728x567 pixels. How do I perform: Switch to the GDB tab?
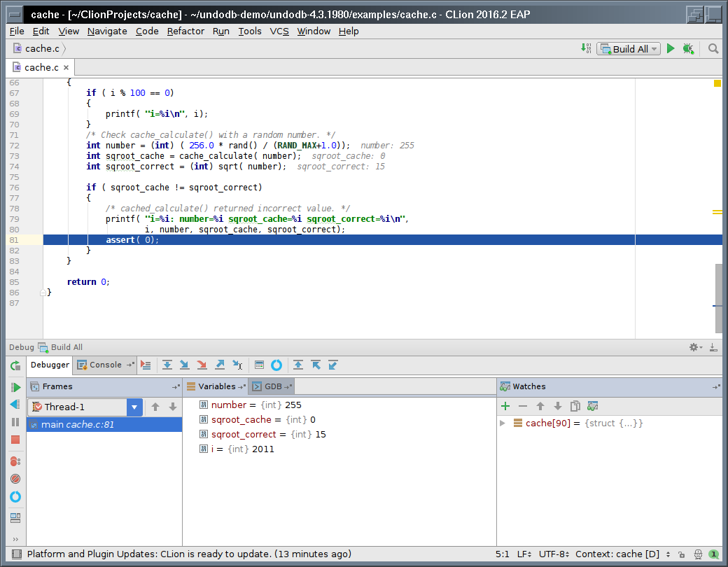tap(272, 386)
